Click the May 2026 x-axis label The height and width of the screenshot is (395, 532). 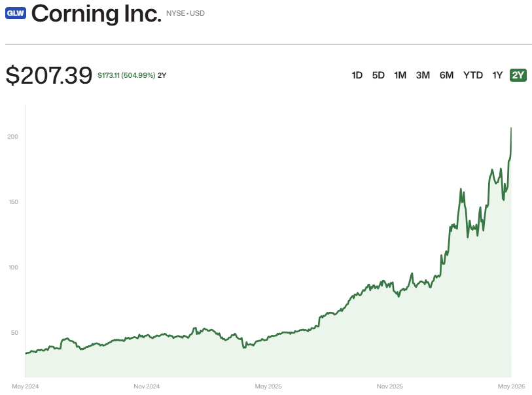[511, 386]
